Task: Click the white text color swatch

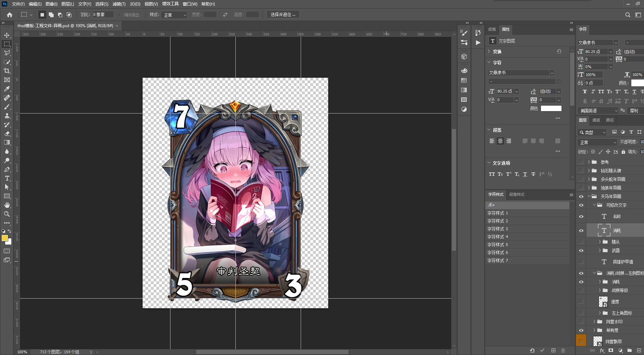Action: pos(551,108)
